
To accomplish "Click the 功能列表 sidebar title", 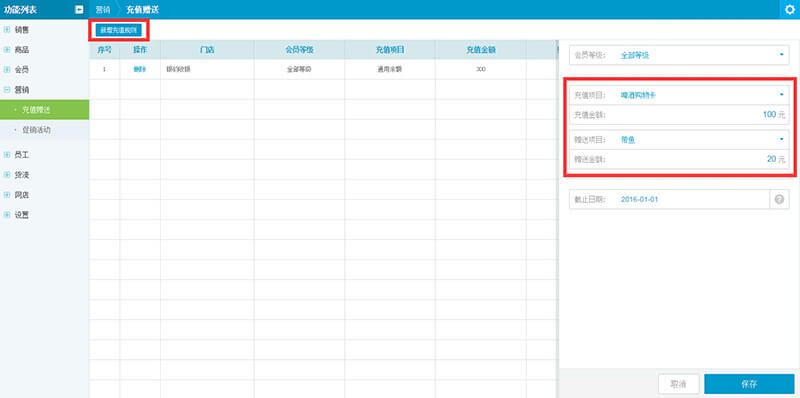I will click(x=20, y=9).
